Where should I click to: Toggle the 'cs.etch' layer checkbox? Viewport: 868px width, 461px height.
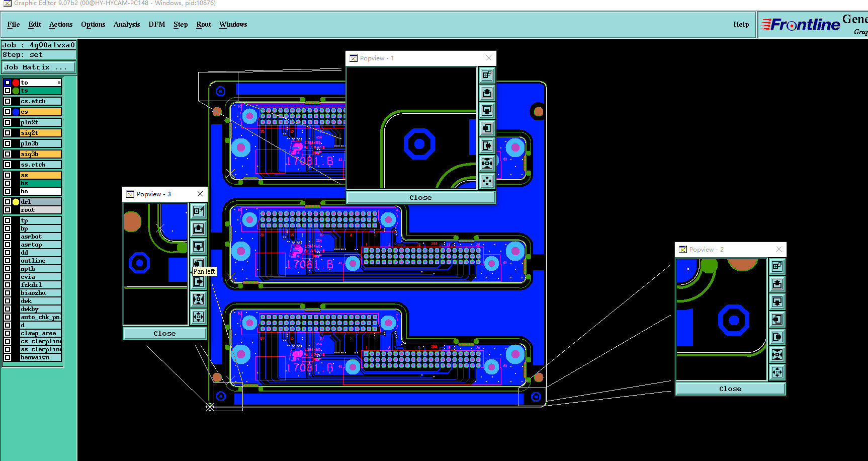pyautogui.click(x=8, y=101)
